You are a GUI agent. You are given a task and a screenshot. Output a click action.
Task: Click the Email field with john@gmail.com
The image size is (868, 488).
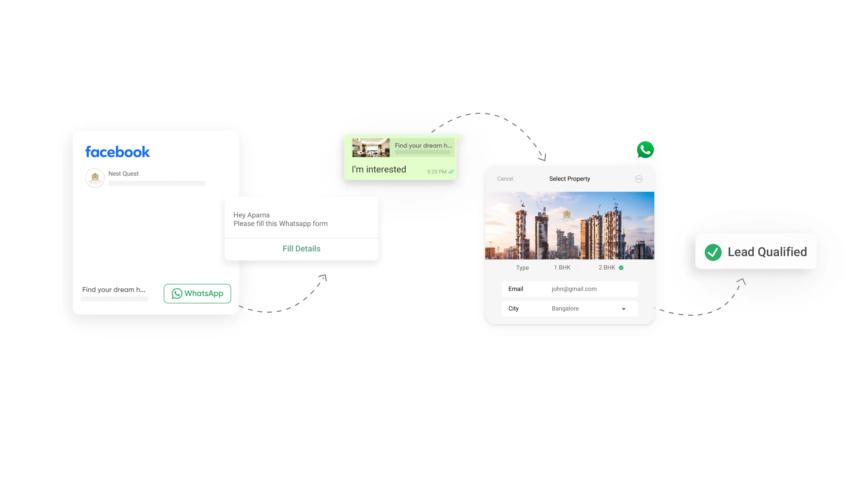click(569, 289)
